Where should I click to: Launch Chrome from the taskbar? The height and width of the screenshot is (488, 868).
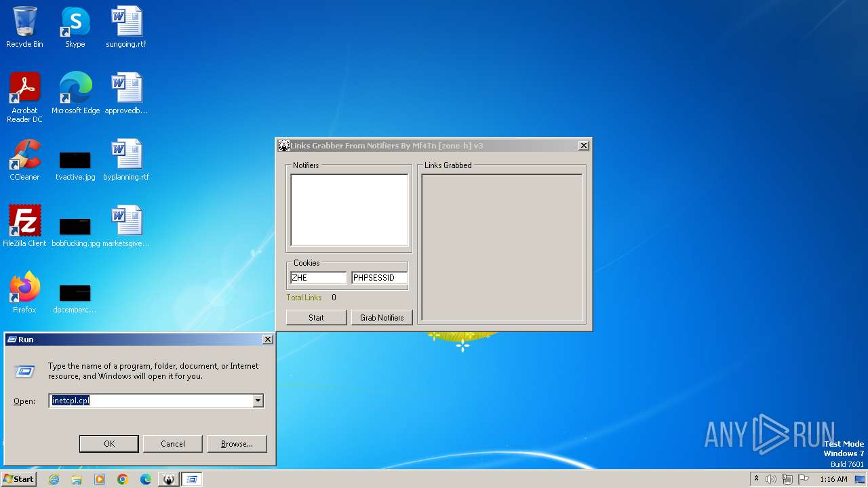[123, 479]
